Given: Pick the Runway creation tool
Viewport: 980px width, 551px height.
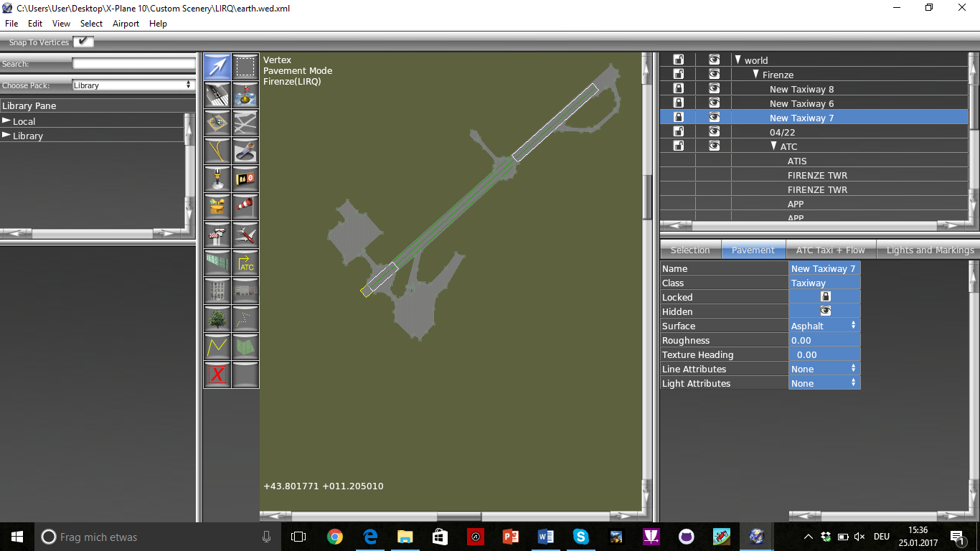Looking at the screenshot, I should coord(217,95).
